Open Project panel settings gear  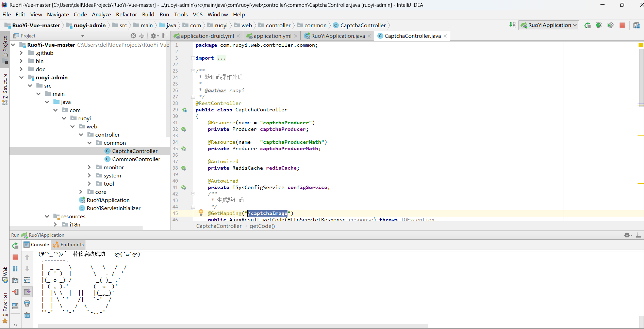point(155,36)
